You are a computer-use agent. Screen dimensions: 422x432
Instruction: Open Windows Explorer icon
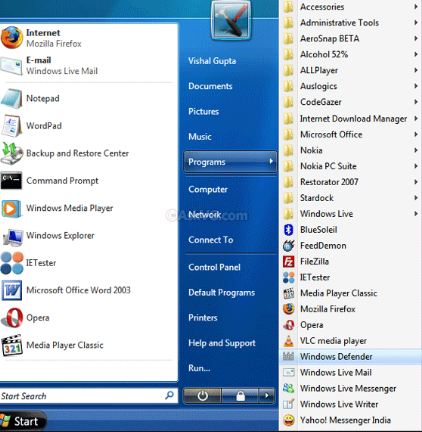[13, 236]
